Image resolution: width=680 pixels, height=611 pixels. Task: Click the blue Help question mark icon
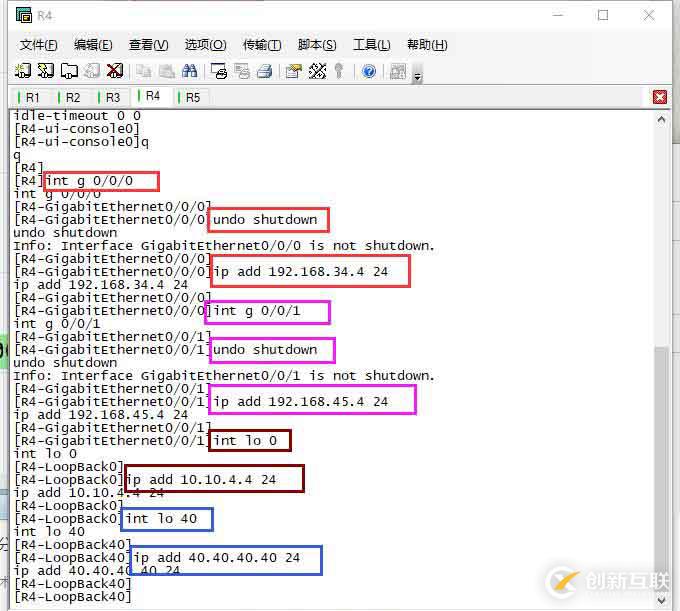pyautogui.click(x=369, y=71)
